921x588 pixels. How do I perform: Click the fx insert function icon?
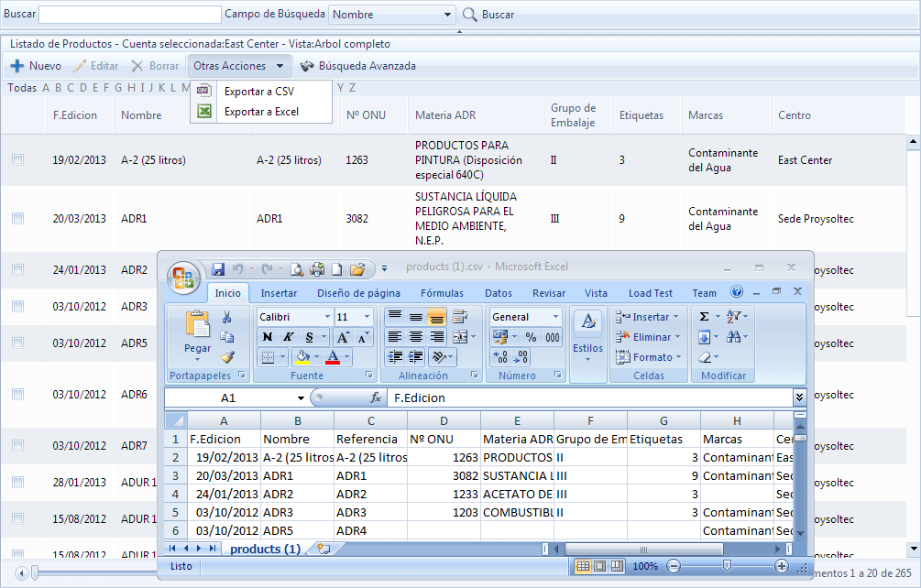[376, 397]
